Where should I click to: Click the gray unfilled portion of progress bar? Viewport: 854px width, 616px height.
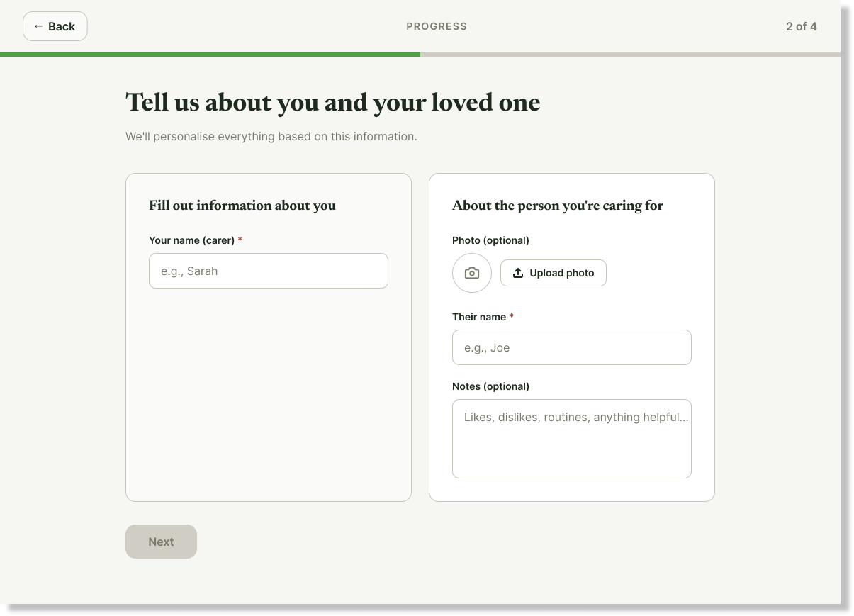pyautogui.click(x=630, y=55)
